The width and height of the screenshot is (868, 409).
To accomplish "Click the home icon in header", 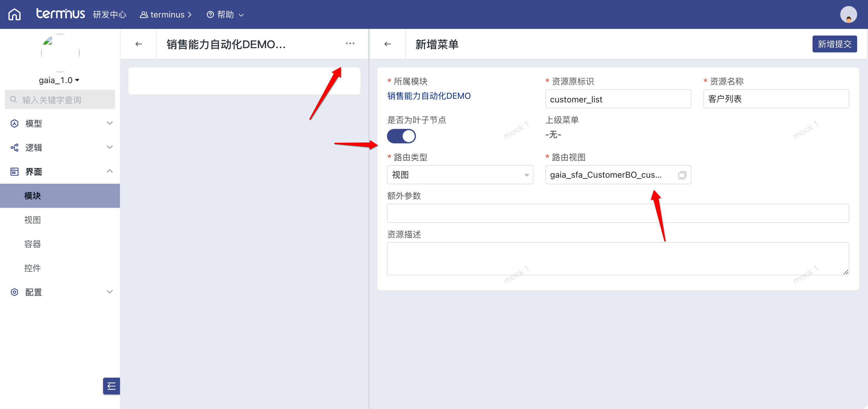I will 14,14.
